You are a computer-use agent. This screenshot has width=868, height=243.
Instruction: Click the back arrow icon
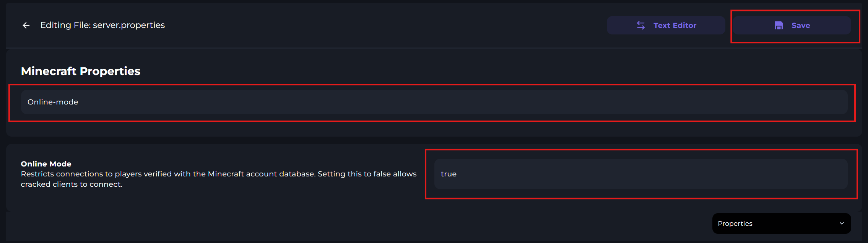[x=26, y=25]
